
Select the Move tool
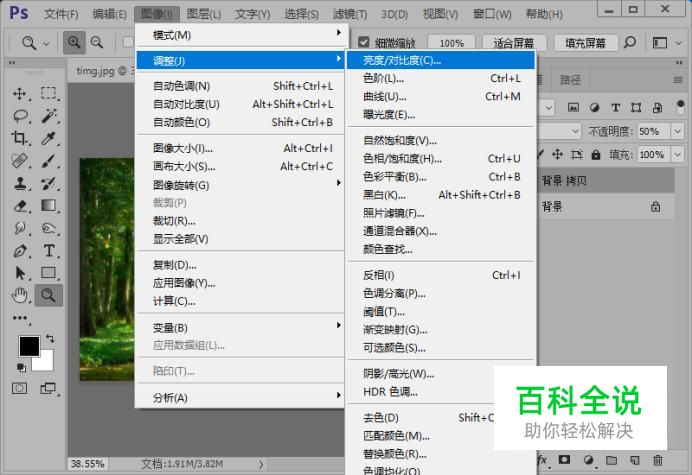[19, 94]
